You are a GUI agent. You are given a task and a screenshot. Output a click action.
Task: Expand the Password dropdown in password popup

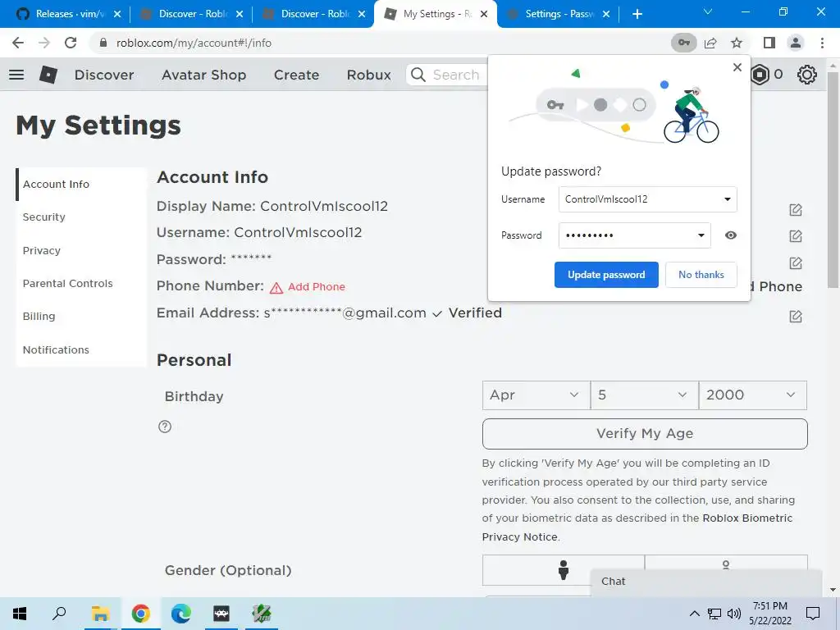[701, 235]
